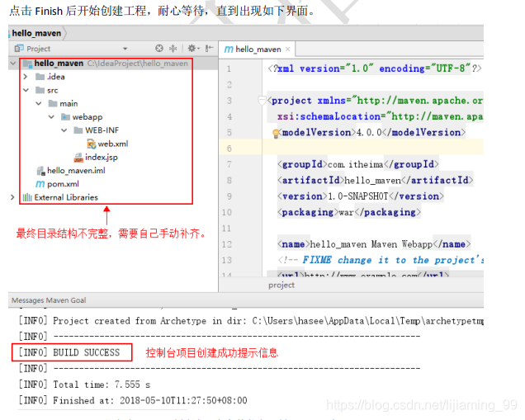Click the Collapse All icon in Project panel

coord(173,49)
